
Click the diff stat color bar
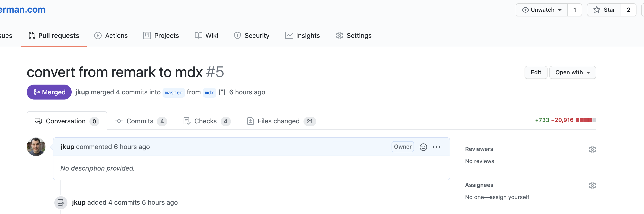pos(585,120)
